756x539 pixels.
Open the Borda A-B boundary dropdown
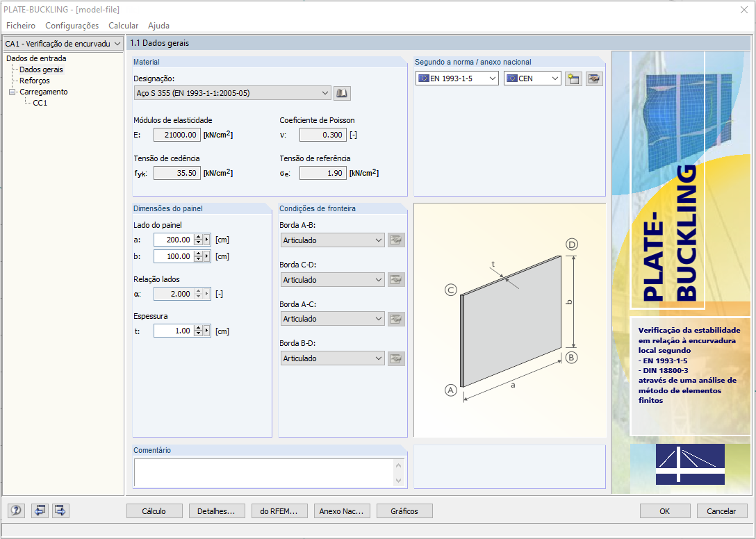(332, 240)
